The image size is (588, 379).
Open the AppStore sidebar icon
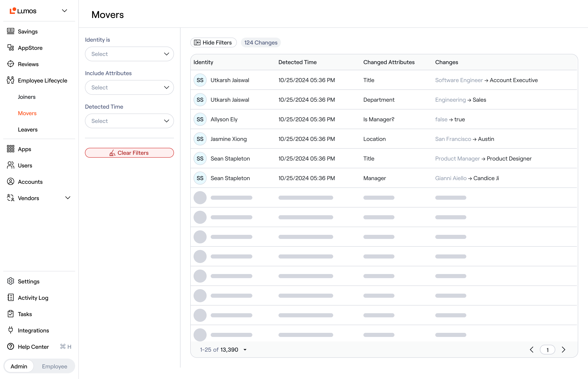click(11, 48)
